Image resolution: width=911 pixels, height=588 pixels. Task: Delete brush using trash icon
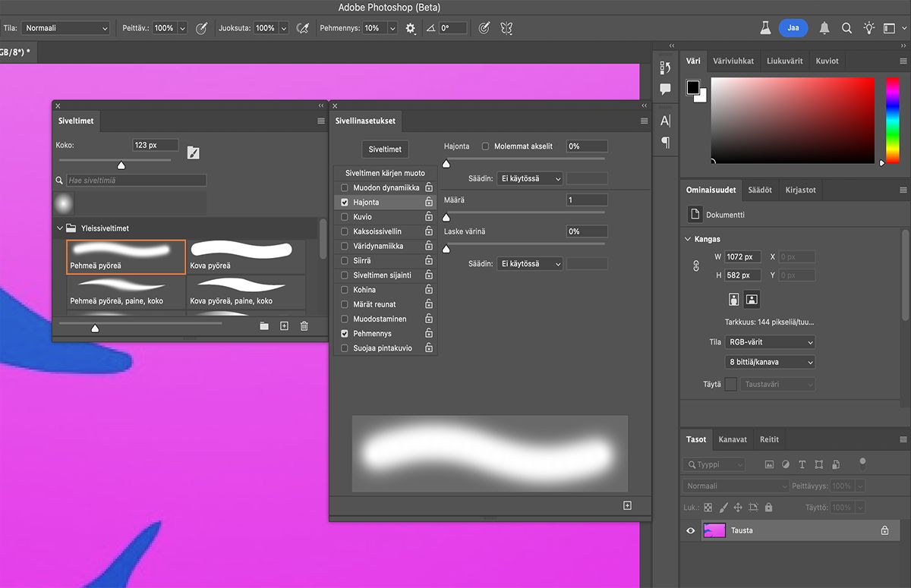tap(304, 325)
